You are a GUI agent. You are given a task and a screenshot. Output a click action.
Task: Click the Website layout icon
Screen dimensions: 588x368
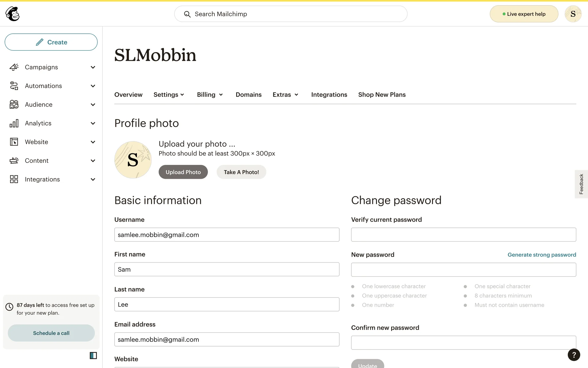[14, 142]
